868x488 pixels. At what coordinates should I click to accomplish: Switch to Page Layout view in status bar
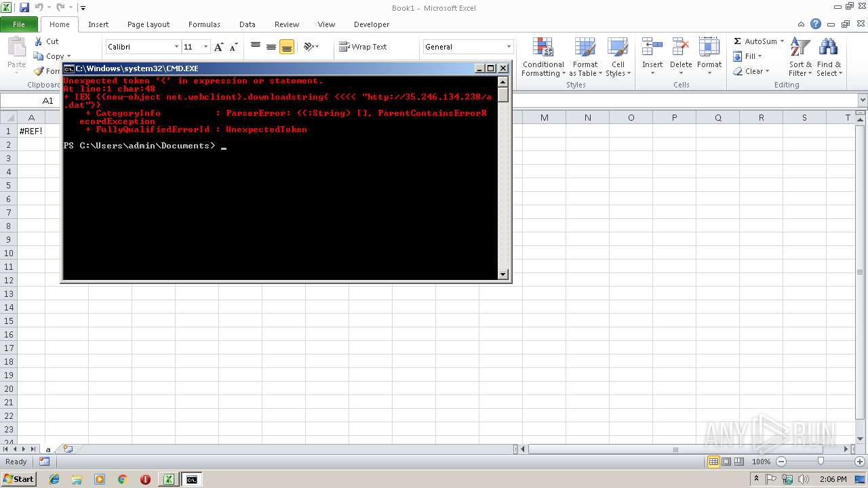tap(726, 462)
